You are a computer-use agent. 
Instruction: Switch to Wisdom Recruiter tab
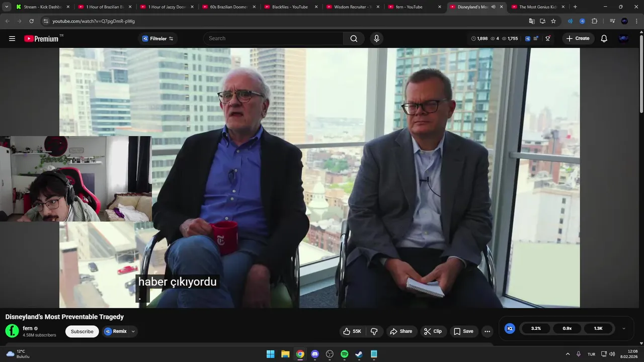pyautogui.click(x=354, y=7)
